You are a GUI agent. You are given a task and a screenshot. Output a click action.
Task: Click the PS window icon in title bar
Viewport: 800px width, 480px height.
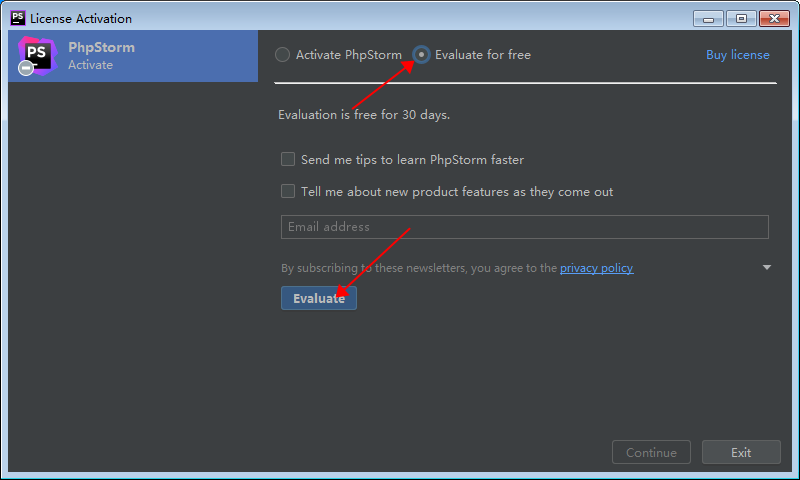coord(17,18)
